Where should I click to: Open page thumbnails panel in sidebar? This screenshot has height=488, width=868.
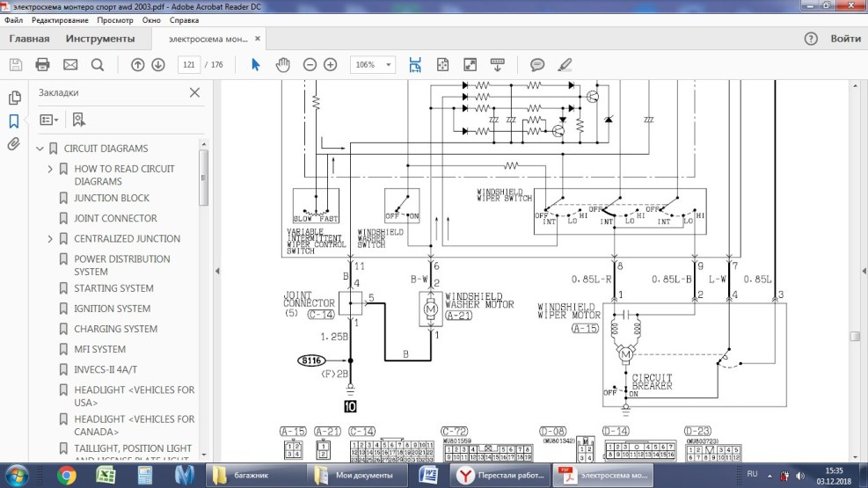14,98
